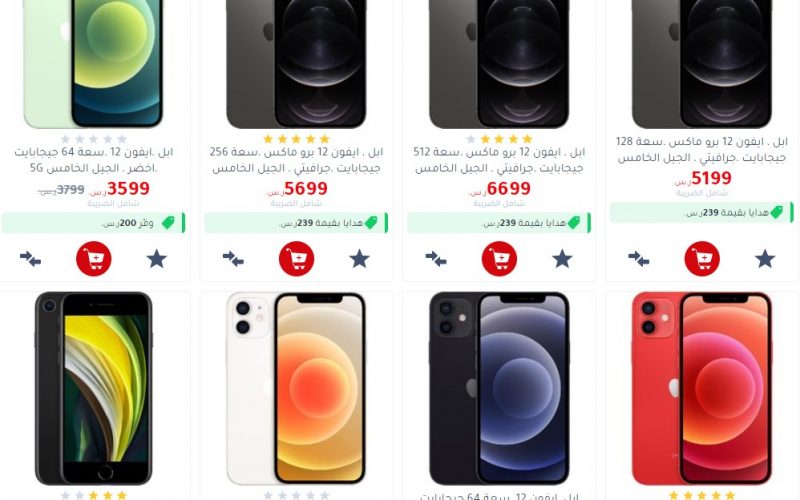Compare the 128GB iPhone 12 Pro Max

pyautogui.click(x=638, y=259)
